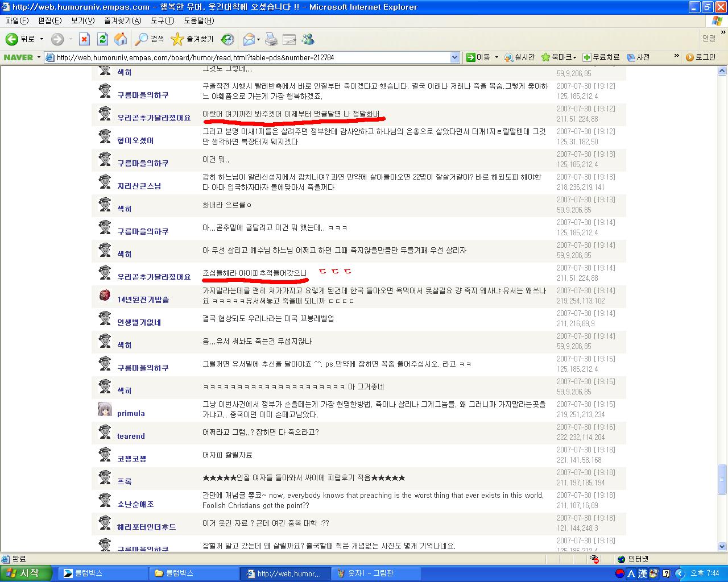Click the Stop (red X) toolbar icon
The image size is (728, 582).
(x=84, y=39)
